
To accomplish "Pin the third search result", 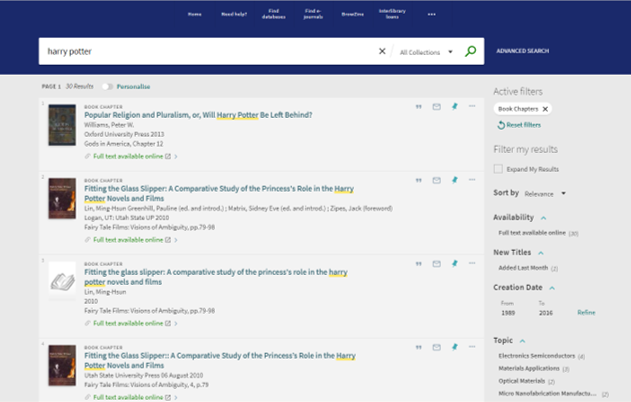I will point(453,264).
